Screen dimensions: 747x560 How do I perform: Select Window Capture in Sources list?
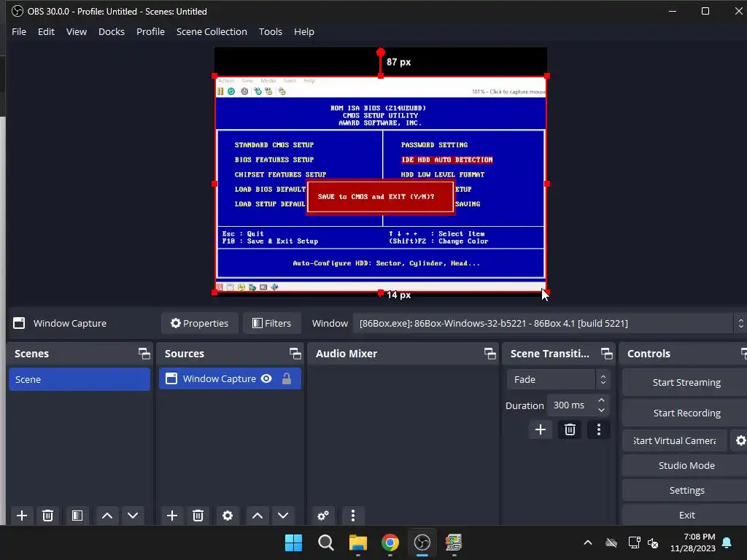click(x=230, y=378)
